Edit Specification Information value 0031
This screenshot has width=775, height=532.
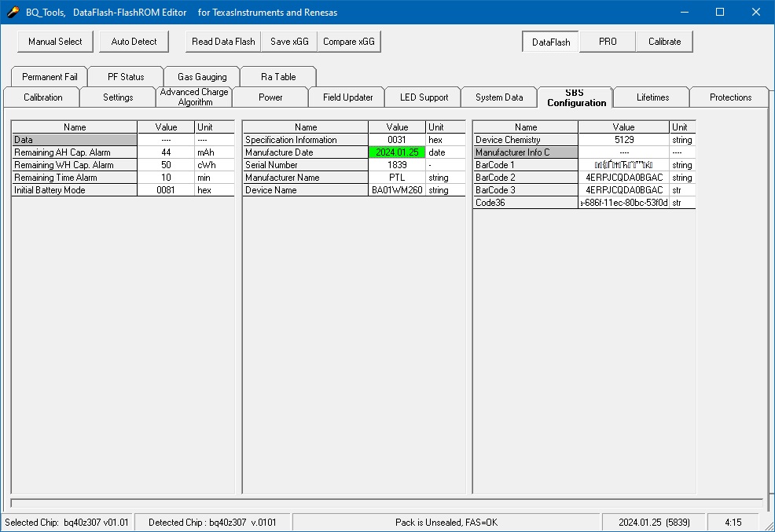[397, 140]
